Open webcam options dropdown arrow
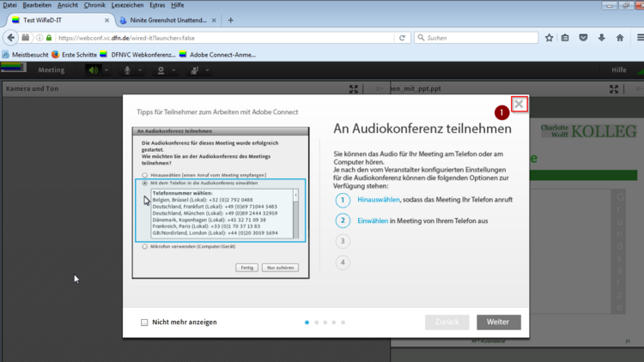The width and height of the screenshot is (644, 362). [x=173, y=70]
